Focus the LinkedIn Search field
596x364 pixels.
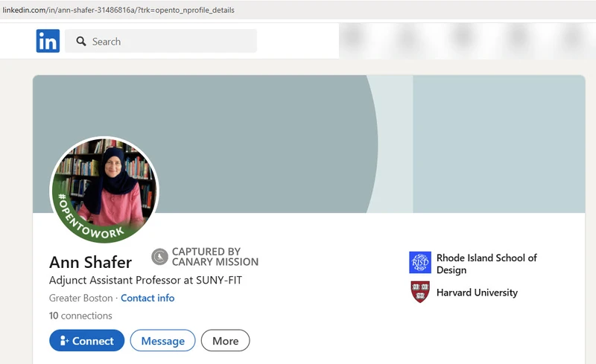tap(171, 42)
